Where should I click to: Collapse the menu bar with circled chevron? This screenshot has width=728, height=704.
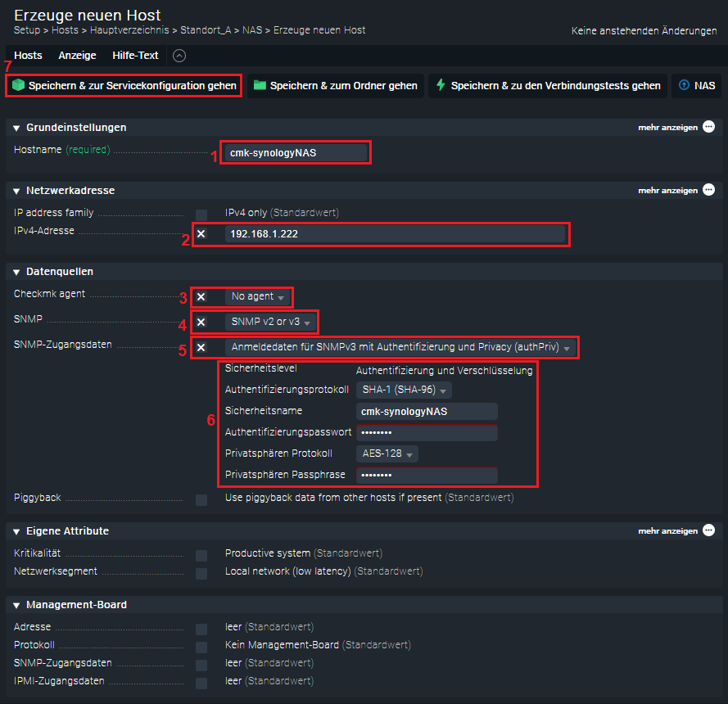pyautogui.click(x=179, y=56)
